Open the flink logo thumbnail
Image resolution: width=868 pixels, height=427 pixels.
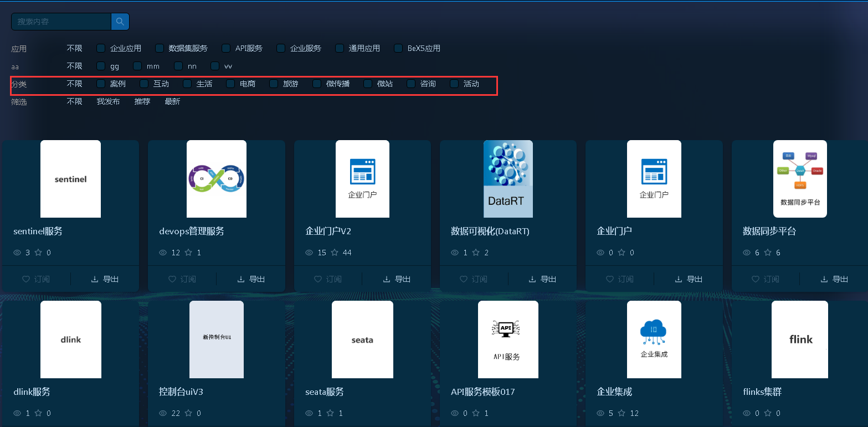(x=800, y=339)
